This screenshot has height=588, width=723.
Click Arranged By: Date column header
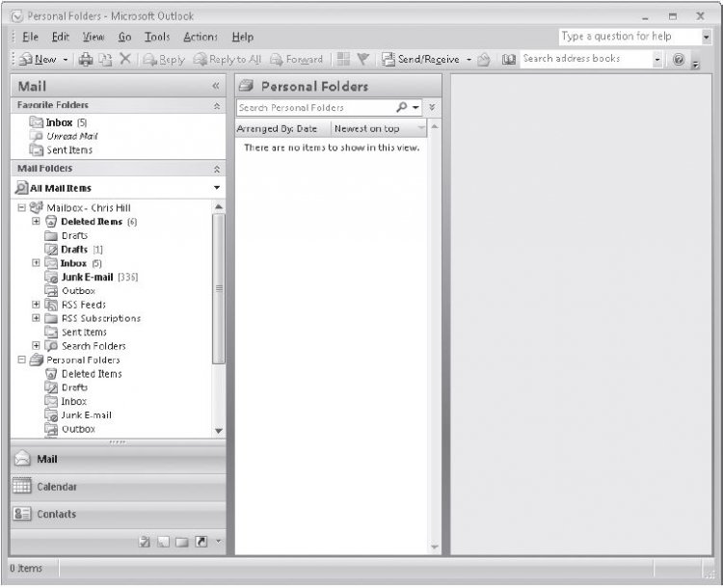(x=282, y=128)
